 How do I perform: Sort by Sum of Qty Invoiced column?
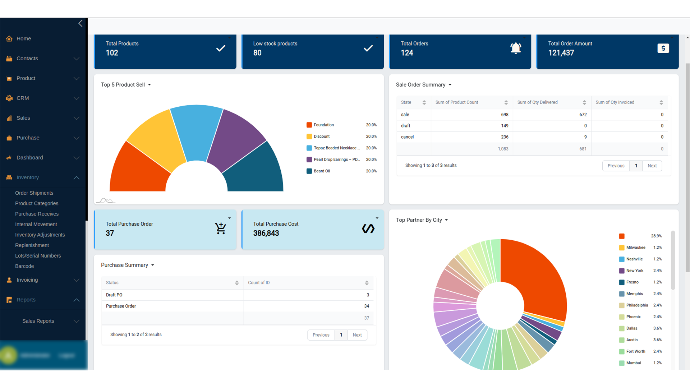coord(661,102)
